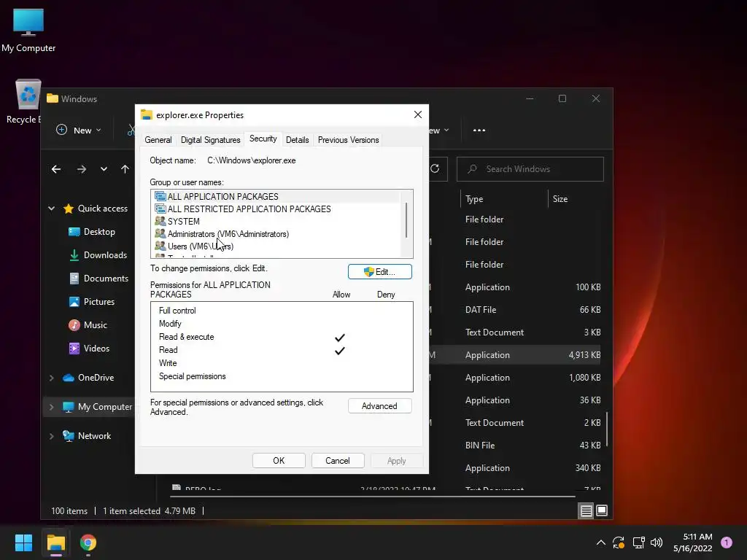Expand the Network tree node
The image size is (747, 560).
point(52,436)
